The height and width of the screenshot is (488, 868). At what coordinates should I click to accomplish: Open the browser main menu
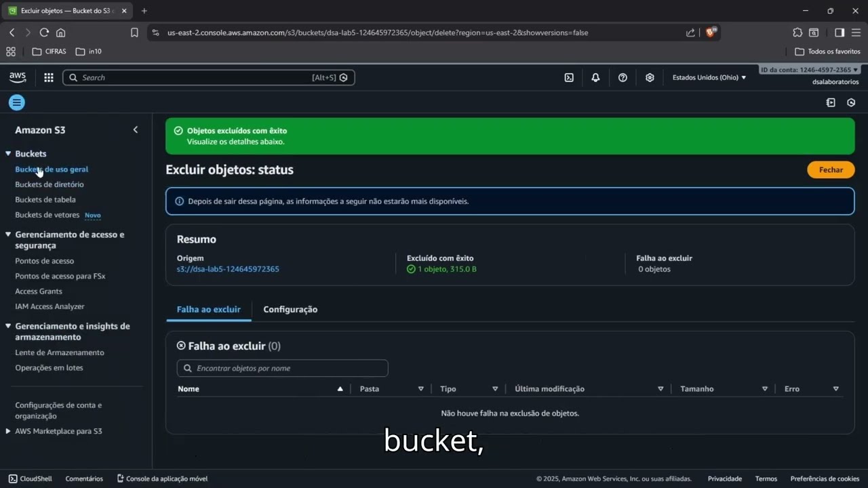pos(856,33)
